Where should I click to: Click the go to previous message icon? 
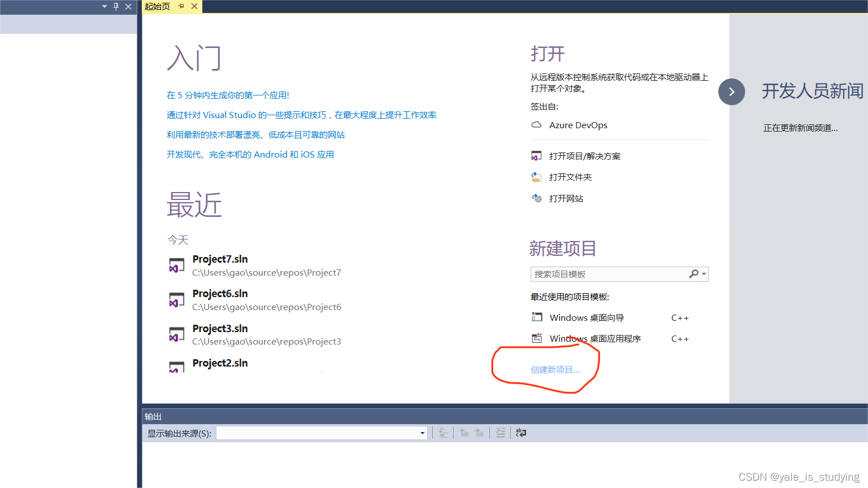(464, 433)
